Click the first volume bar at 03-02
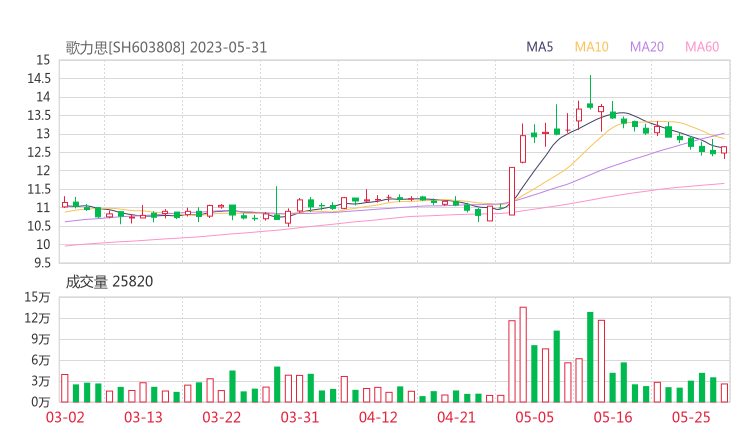Screen dimensions: 740x440 click(x=65, y=388)
